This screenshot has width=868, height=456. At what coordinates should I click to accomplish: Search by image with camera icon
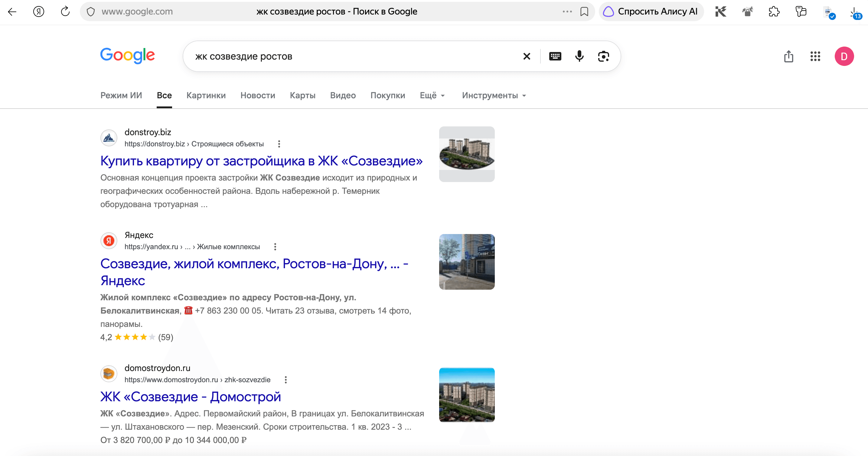click(603, 56)
